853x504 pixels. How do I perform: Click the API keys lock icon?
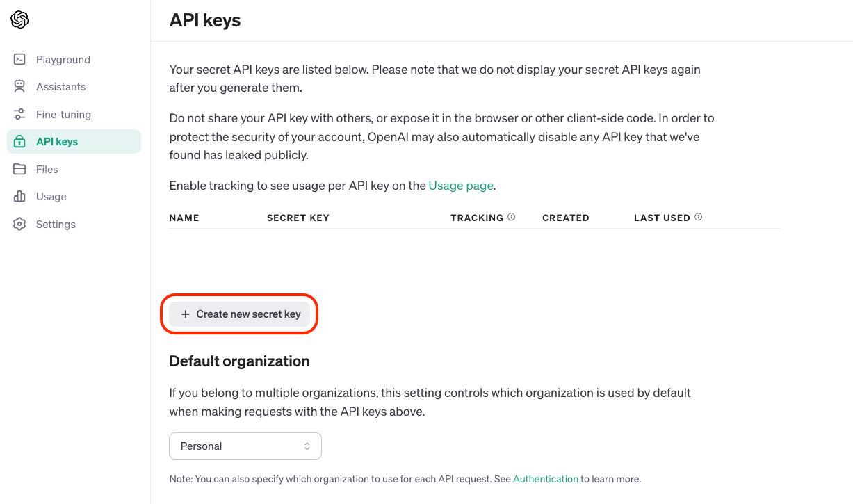[x=19, y=141]
